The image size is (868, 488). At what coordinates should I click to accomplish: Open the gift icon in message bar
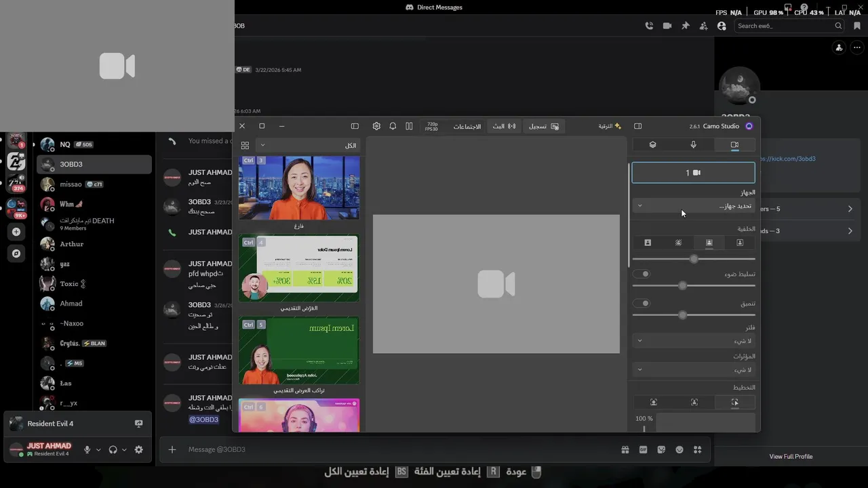pyautogui.click(x=625, y=449)
